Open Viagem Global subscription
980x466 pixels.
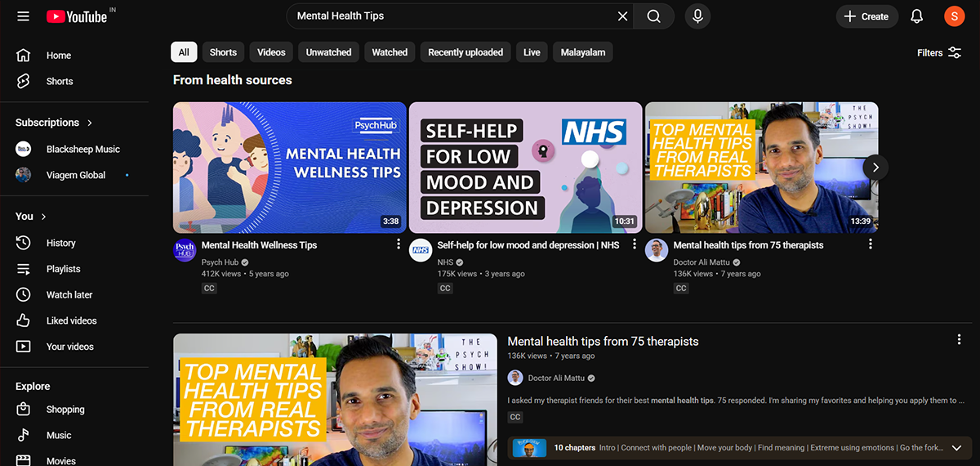click(x=74, y=175)
